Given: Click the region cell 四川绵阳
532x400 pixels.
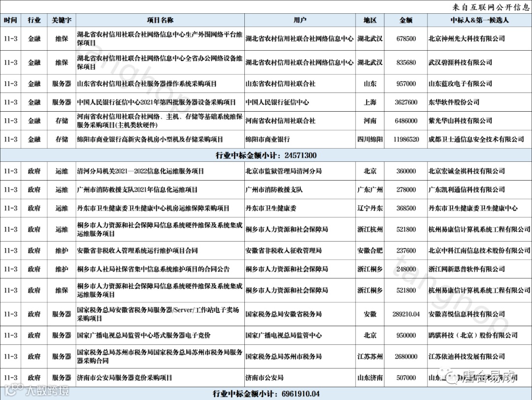Looking at the screenshot, I should (370, 139).
